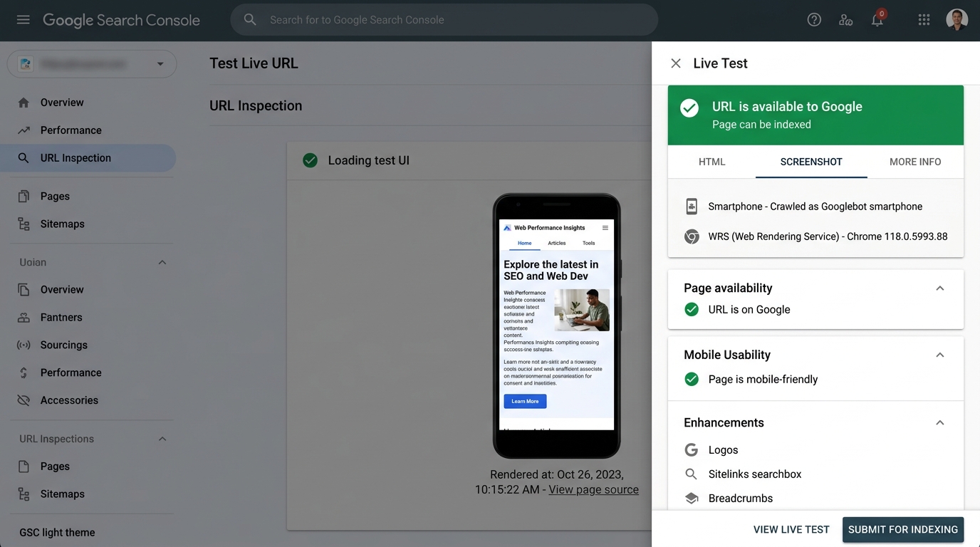Click SUBMIT FOR INDEXING button
The width and height of the screenshot is (980, 547).
click(x=903, y=530)
